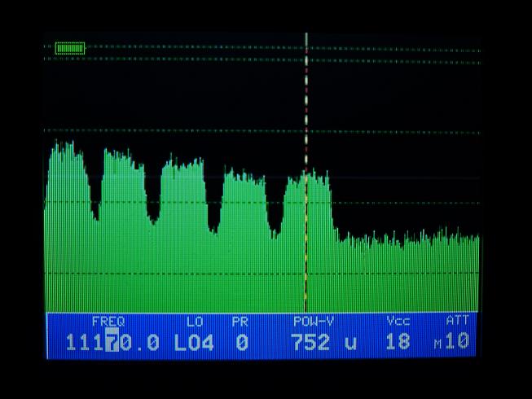Click the trailing .0 decimal digit of frequency
532x399 pixels.
[x=145, y=342]
